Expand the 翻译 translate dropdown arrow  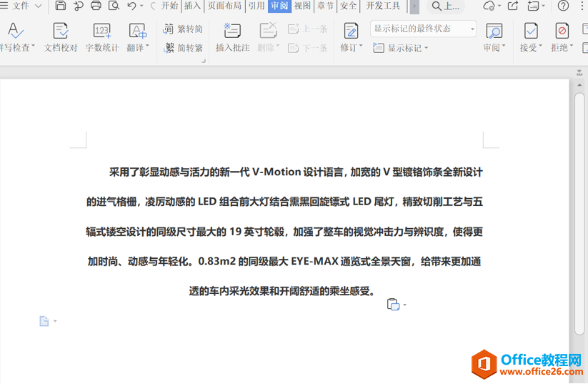pyautogui.click(x=147, y=46)
